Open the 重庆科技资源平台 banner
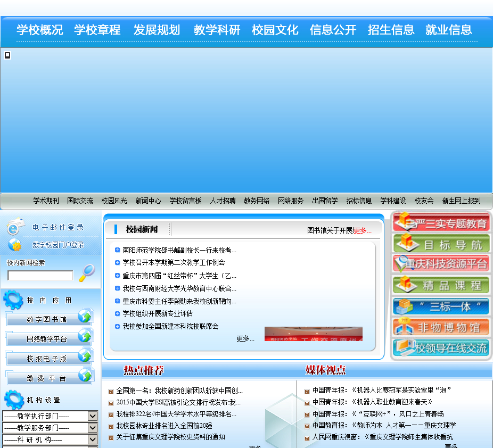This screenshot has width=493, height=448. pos(441,263)
